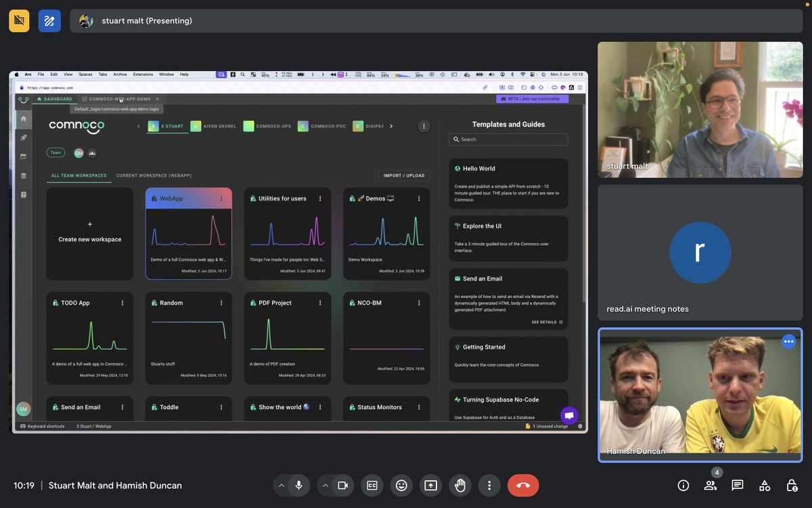812x508 pixels.
Task: Mute the microphone
Action: pyautogui.click(x=300, y=485)
